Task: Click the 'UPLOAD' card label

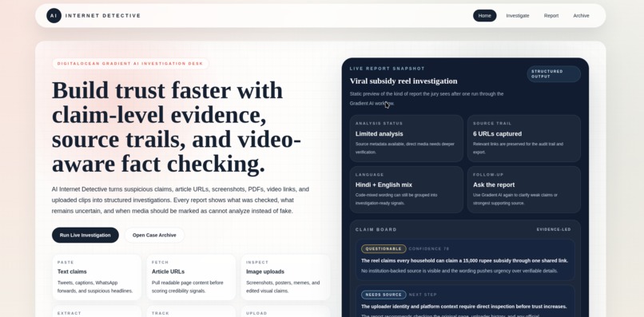Action: point(256,313)
